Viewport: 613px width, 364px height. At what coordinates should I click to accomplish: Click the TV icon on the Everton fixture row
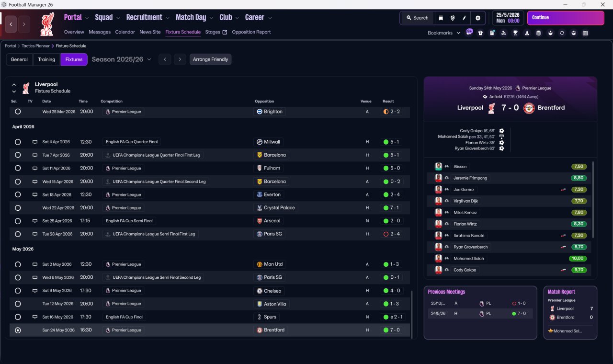(x=34, y=195)
